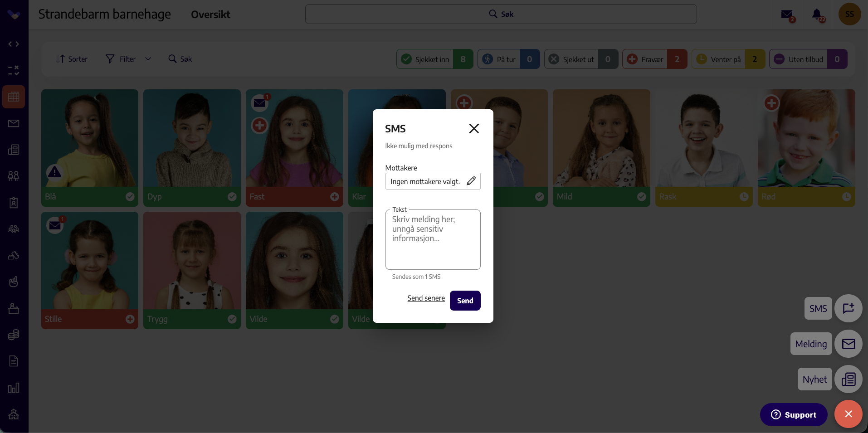Click absence plus icon on Fast photo
868x433 pixels.
pos(259,126)
